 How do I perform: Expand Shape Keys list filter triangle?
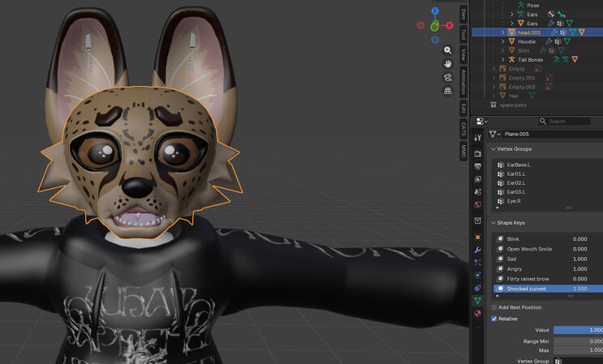coord(497,296)
